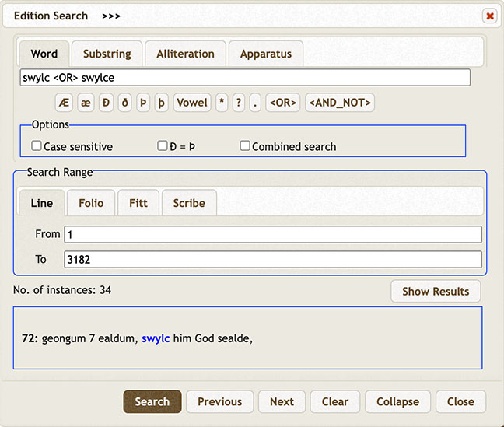
Task: Switch to the Scribe range tab
Action: pyautogui.click(x=189, y=203)
